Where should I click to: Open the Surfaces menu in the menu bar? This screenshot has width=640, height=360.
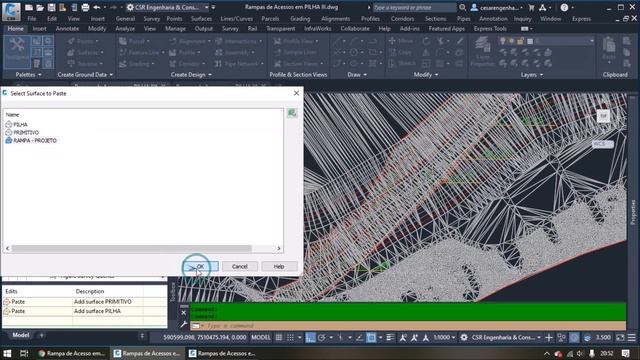tap(201, 19)
